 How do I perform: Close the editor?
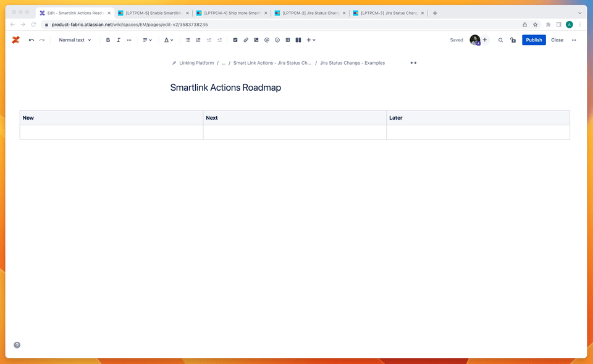coord(557,40)
